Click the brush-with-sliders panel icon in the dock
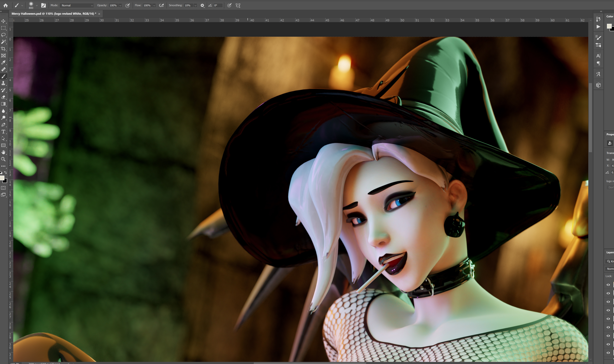The width and height of the screenshot is (614, 364). pos(598,45)
